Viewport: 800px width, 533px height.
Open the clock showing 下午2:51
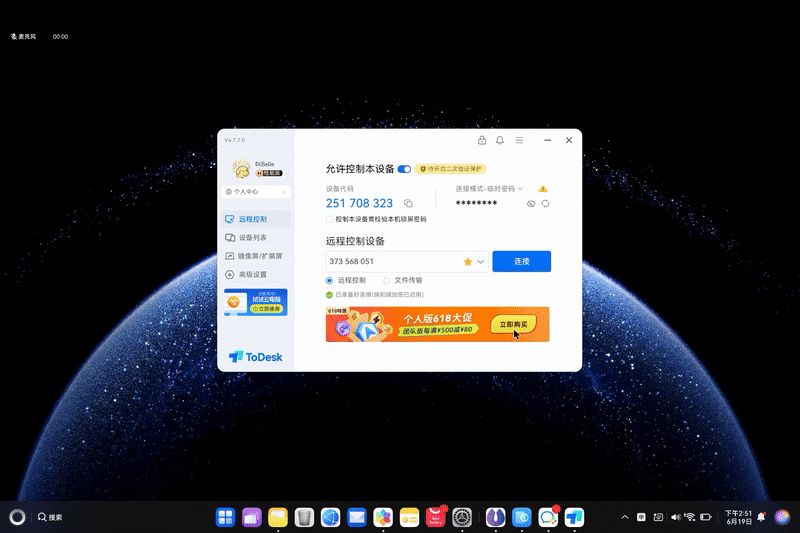(x=738, y=517)
